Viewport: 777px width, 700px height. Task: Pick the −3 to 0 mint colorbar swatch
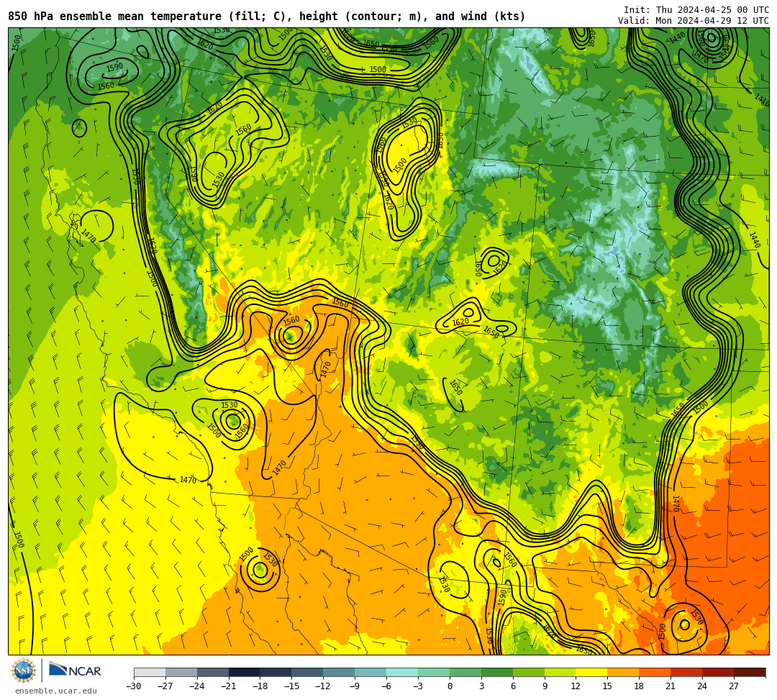click(434, 673)
